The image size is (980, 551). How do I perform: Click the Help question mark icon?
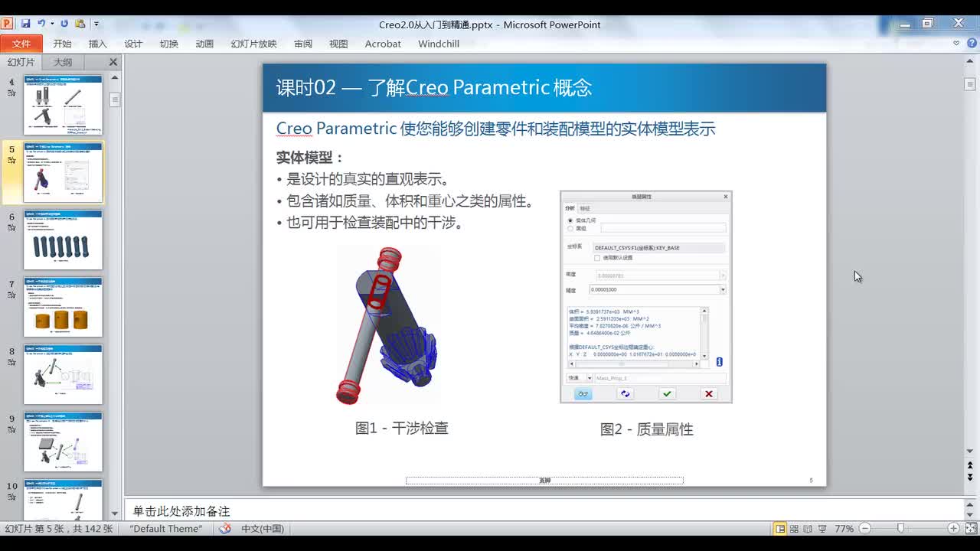click(971, 44)
